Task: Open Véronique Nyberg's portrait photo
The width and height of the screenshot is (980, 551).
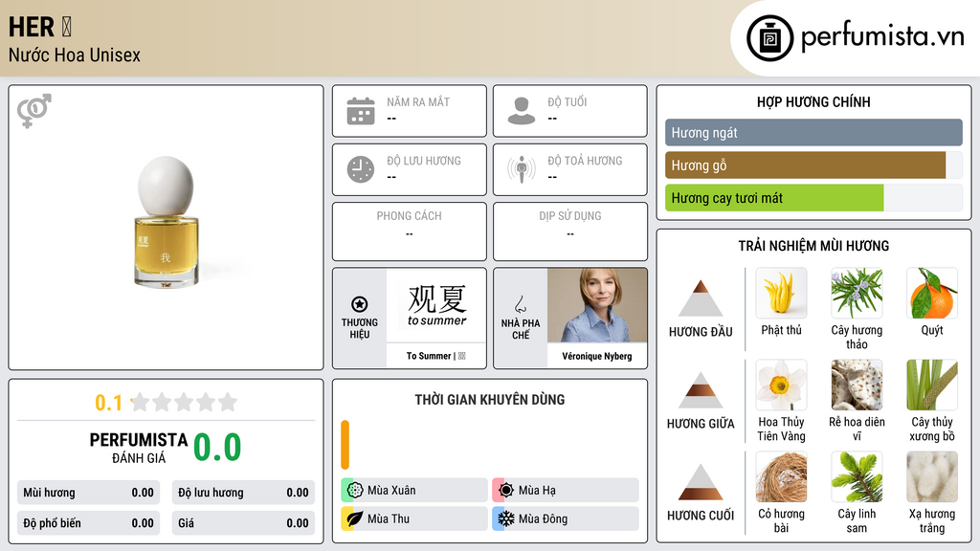Action: click(x=597, y=305)
